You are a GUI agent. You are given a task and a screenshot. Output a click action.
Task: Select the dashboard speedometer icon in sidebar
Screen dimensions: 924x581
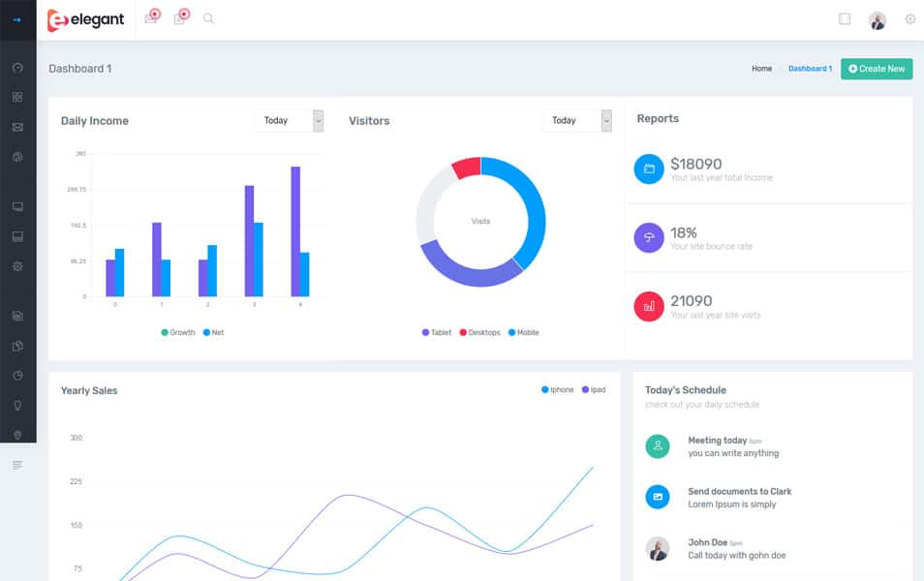click(x=17, y=68)
